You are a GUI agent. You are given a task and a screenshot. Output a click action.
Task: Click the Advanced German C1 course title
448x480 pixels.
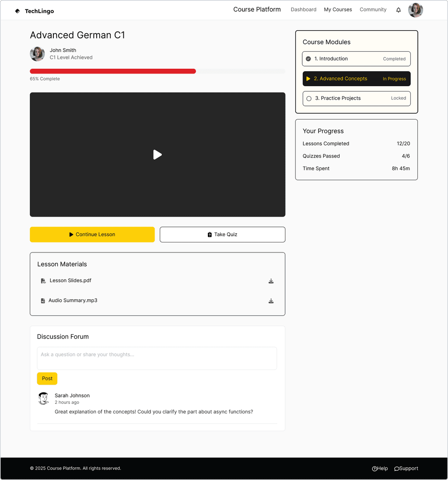77,35
